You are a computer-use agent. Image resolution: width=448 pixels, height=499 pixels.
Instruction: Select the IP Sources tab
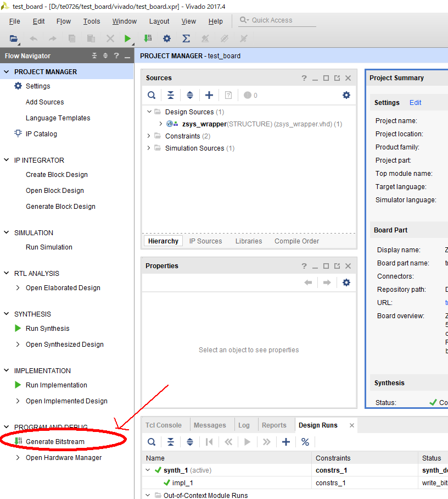point(205,241)
